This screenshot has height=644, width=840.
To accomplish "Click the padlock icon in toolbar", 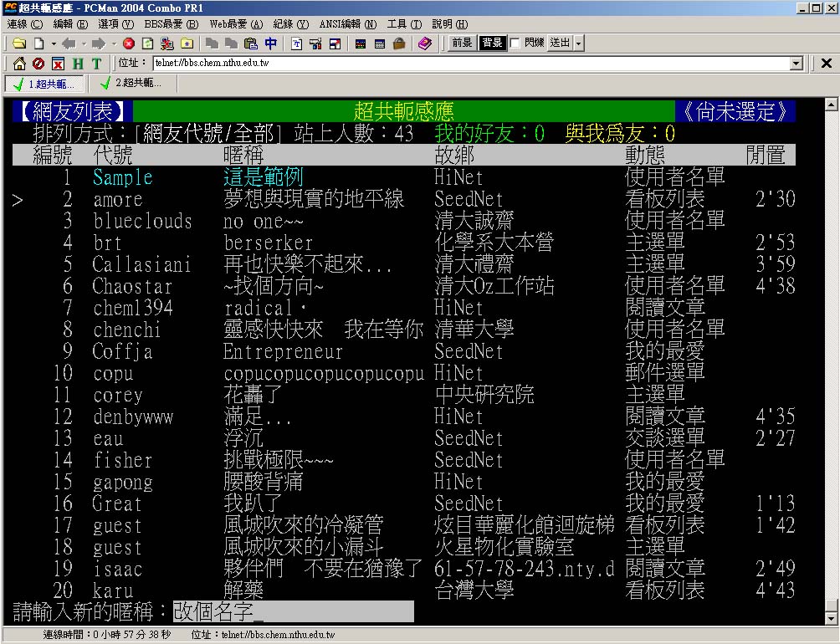I will click(x=399, y=43).
